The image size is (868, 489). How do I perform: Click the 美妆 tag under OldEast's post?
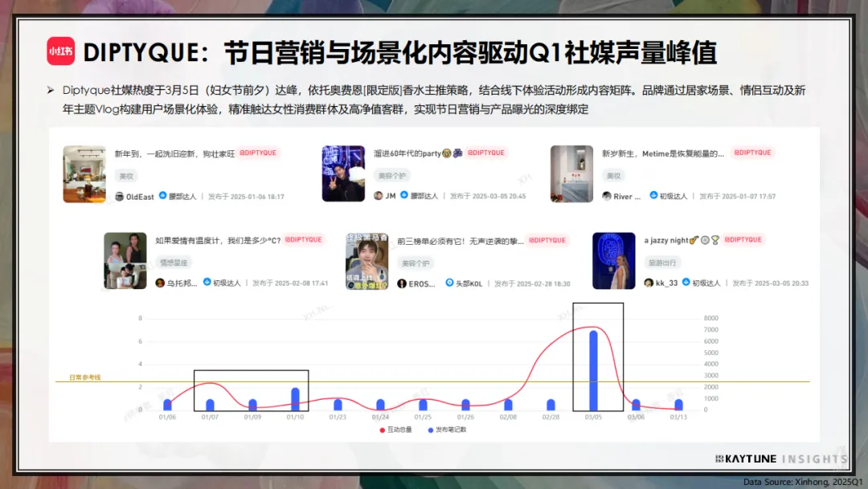click(126, 176)
